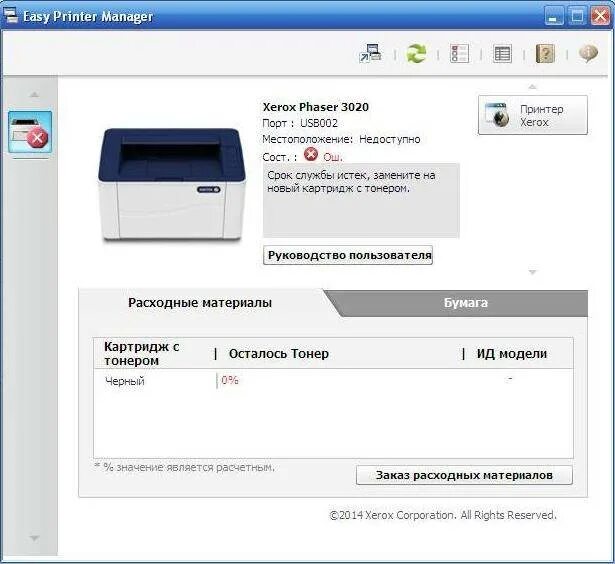Select the Расходные материалы tab
The image size is (615, 564).
(x=200, y=303)
